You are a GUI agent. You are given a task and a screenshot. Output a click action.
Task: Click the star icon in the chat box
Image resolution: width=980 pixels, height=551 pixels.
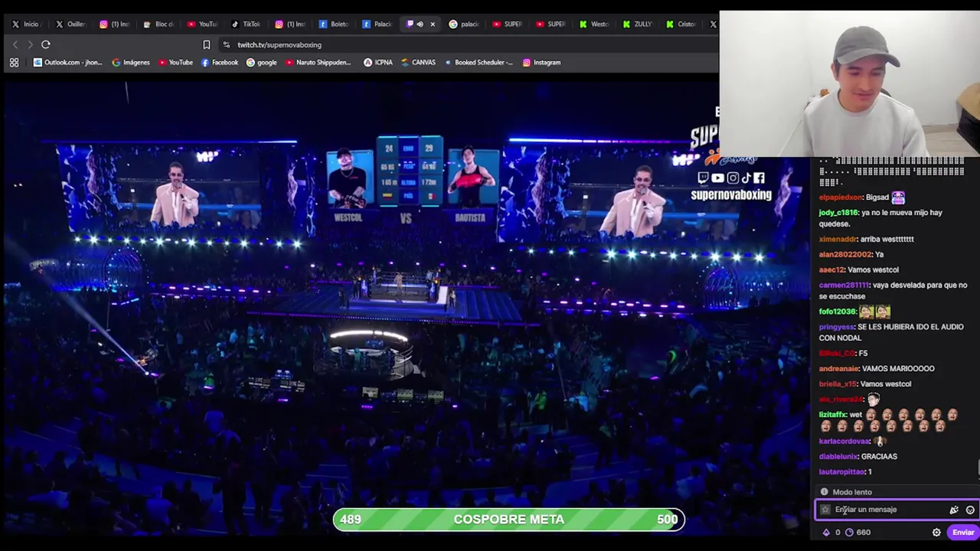coord(825,510)
